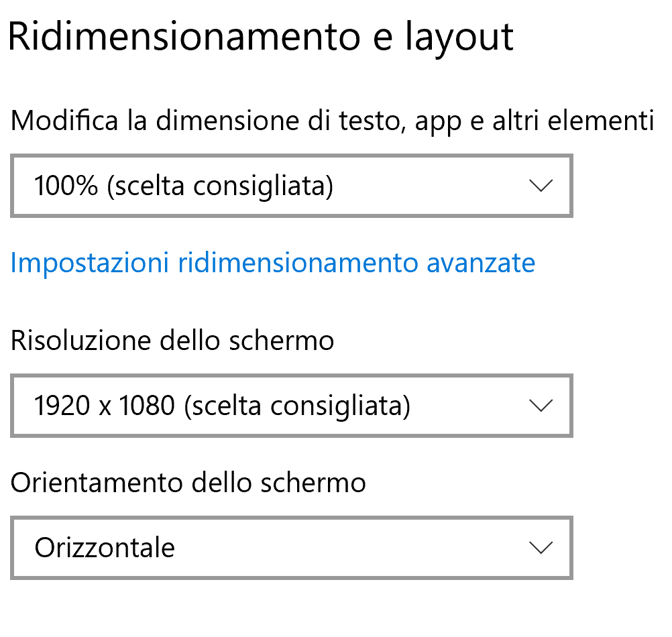Click the Ridimensionamento e layout heading
672x637 pixels.
[260, 37]
